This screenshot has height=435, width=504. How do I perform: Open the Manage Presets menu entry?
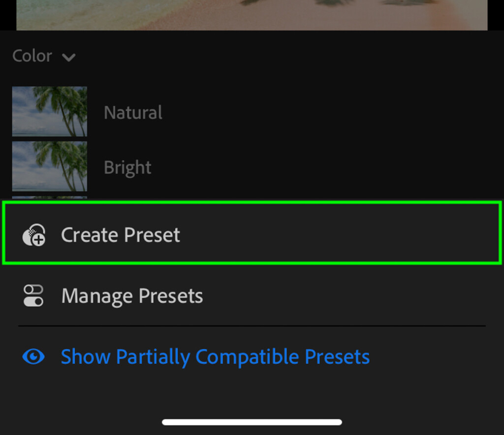point(252,296)
